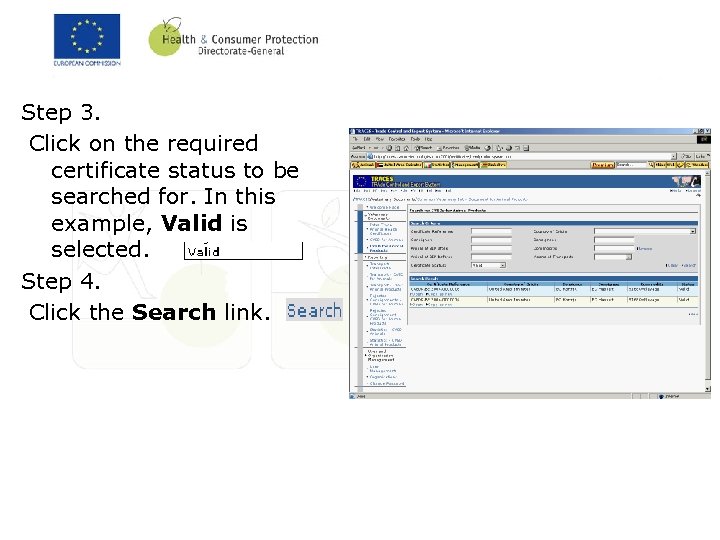Screen dimensions: 720x540
Task: Expand the address bar dropdown arrow
Action: click(674, 157)
